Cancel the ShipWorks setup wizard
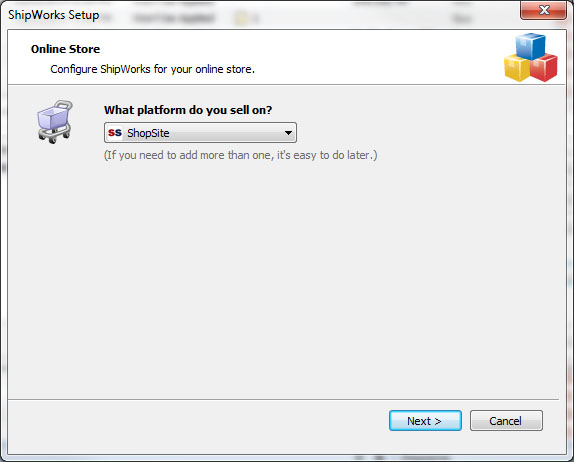574x462 pixels. click(506, 421)
